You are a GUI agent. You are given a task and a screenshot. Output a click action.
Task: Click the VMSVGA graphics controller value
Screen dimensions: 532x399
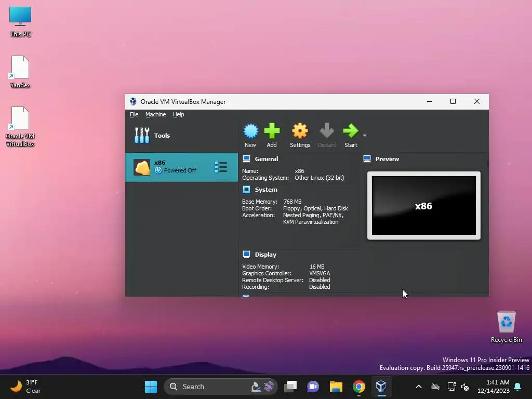(320, 273)
